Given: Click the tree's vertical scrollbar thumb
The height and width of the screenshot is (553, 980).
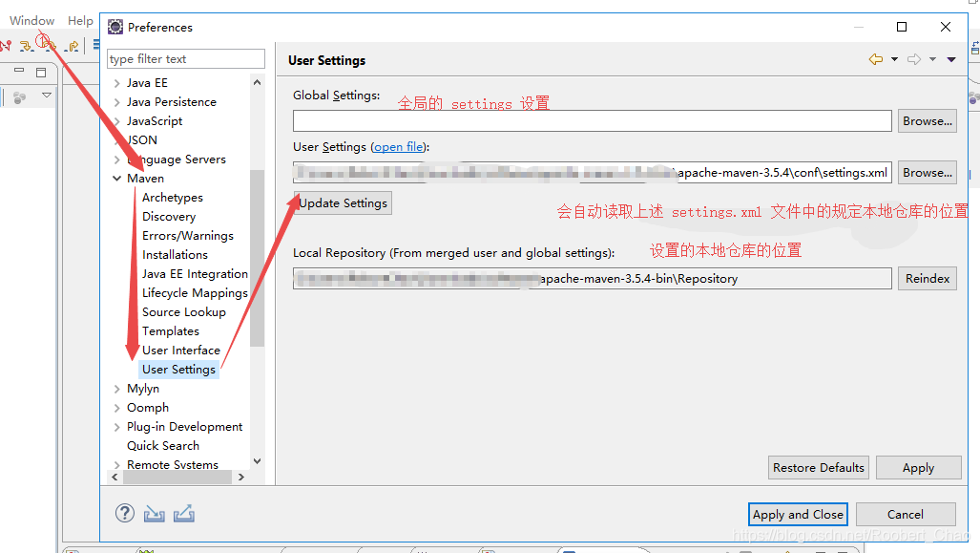Looking at the screenshot, I should click(257, 258).
